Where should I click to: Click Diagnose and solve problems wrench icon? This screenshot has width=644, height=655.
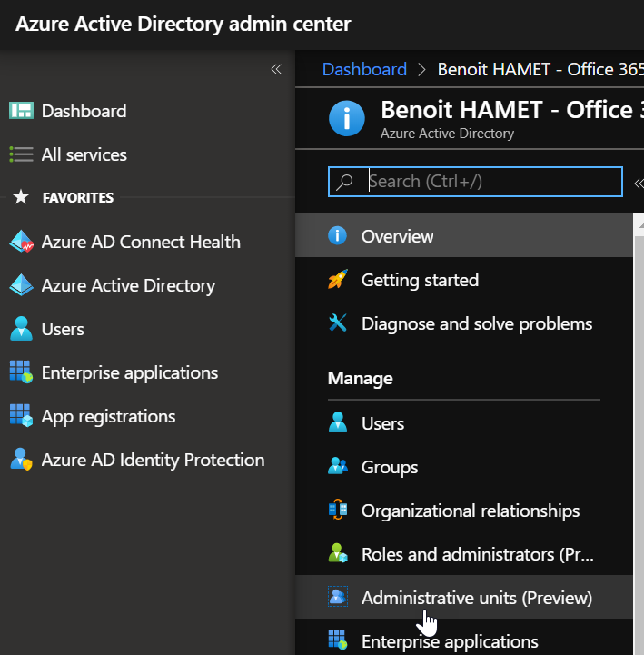tap(338, 323)
